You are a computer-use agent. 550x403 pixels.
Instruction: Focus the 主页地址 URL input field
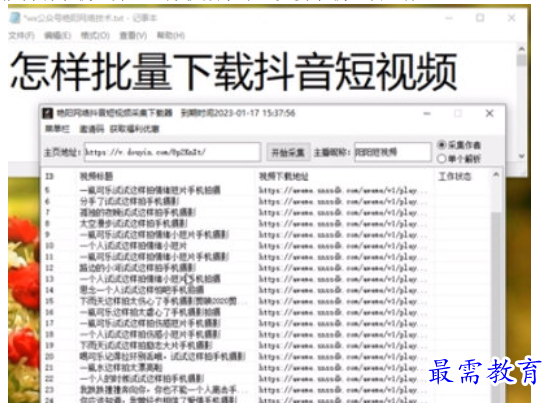point(172,152)
